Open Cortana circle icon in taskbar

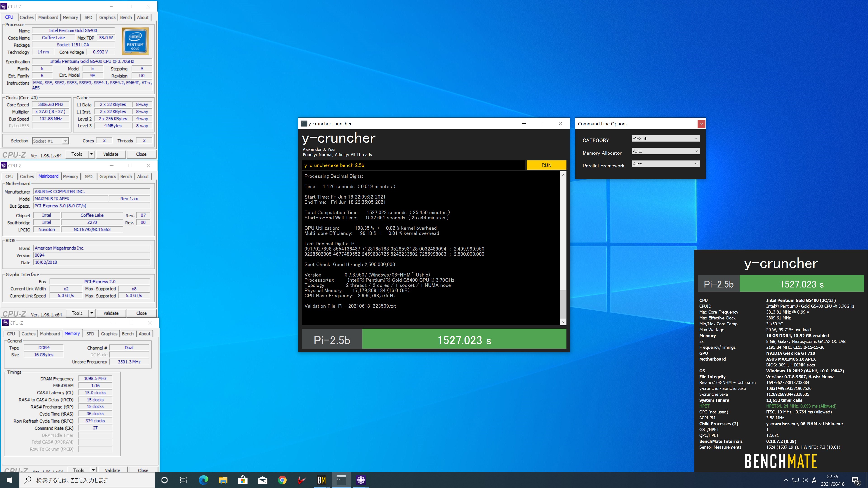(x=164, y=480)
